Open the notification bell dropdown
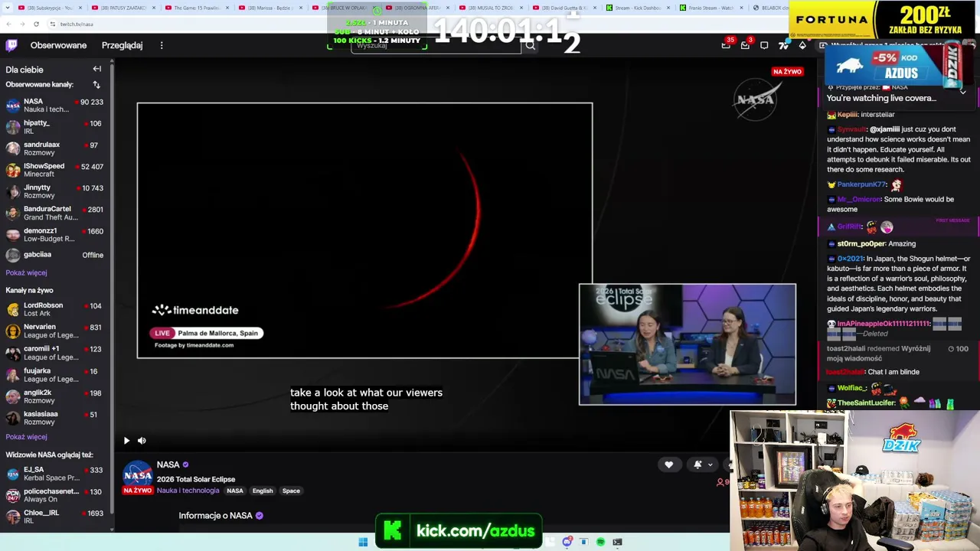980x551 pixels. point(703,465)
